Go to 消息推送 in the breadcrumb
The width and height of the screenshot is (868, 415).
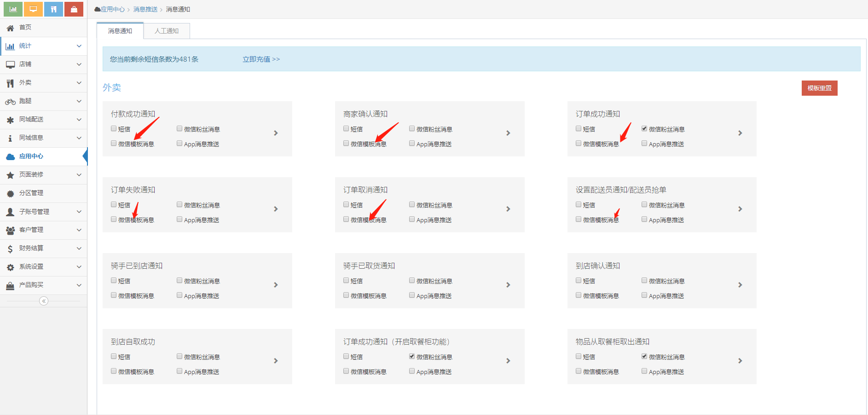(x=145, y=9)
